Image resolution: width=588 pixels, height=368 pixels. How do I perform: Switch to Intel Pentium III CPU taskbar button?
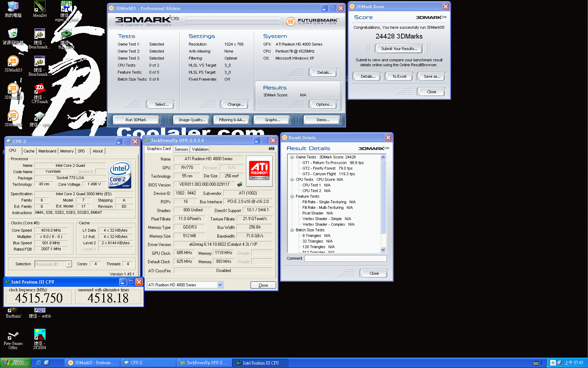[260, 363]
